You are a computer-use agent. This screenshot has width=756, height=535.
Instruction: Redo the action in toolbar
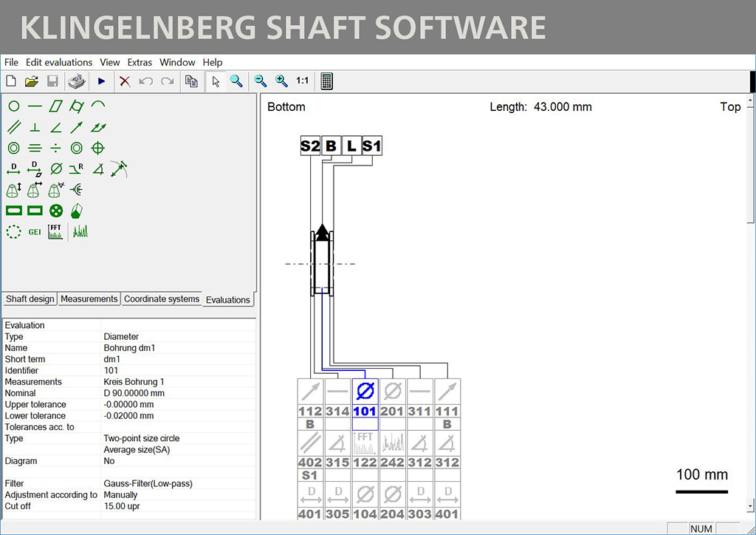point(168,81)
